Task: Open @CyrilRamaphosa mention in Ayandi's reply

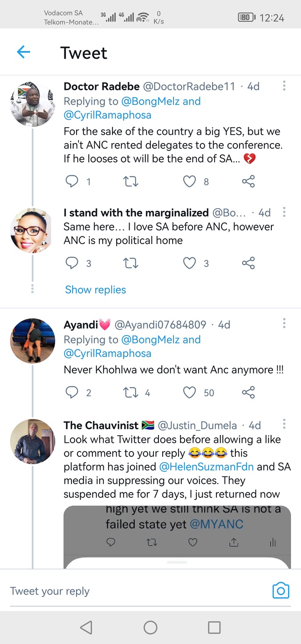Action: coord(107,353)
